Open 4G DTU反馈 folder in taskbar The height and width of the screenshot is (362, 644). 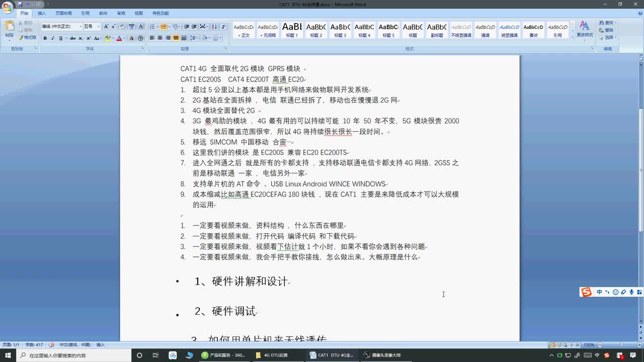276,355
